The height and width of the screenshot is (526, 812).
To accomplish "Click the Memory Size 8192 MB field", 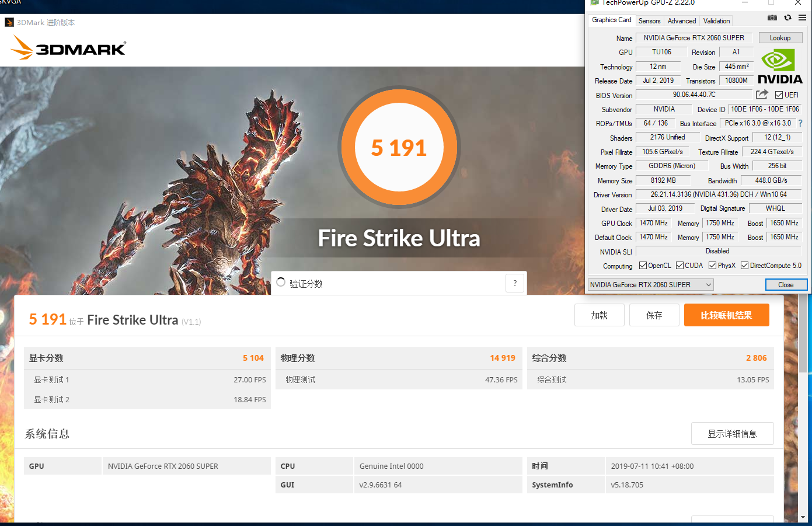I will (x=663, y=180).
